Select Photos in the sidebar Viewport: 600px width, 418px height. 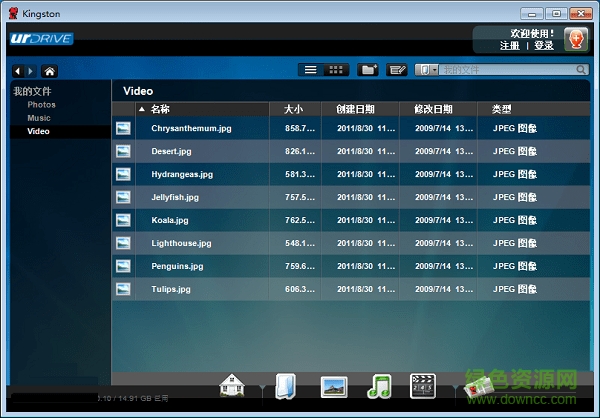[41, 105]
